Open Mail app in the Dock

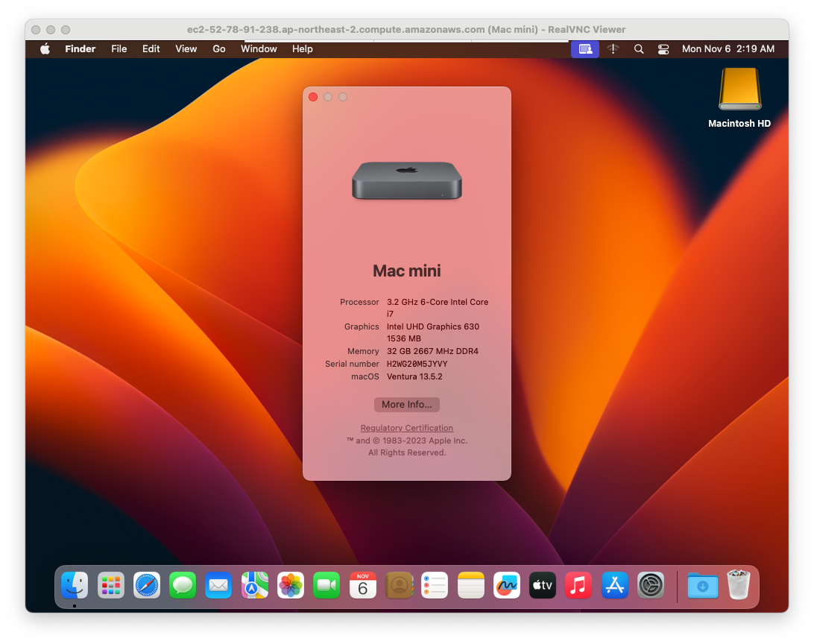pyautogui.click(x=218, y=585)
